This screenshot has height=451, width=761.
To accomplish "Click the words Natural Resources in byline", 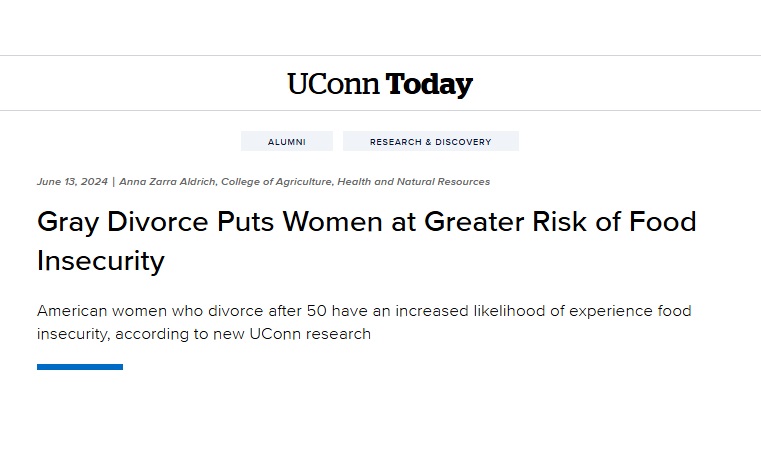I will coord(444,182).
